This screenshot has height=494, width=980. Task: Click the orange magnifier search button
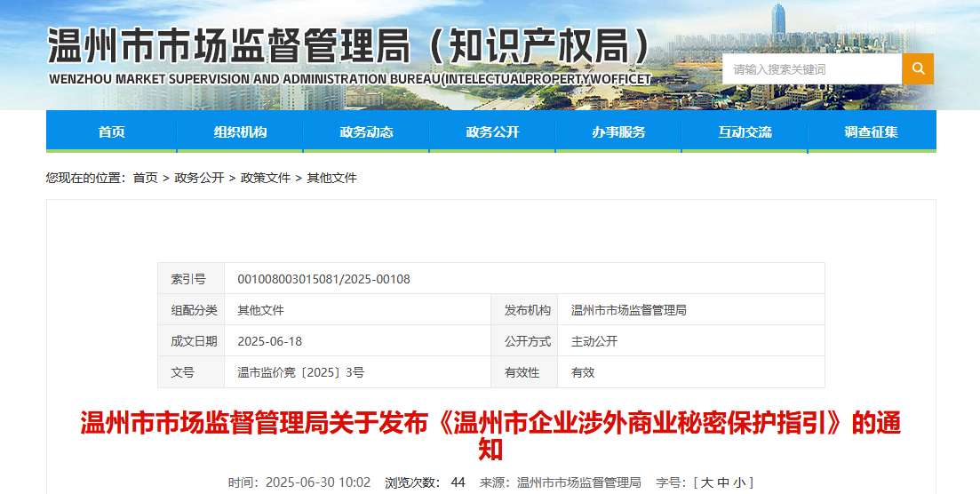(x=918, y=68)
